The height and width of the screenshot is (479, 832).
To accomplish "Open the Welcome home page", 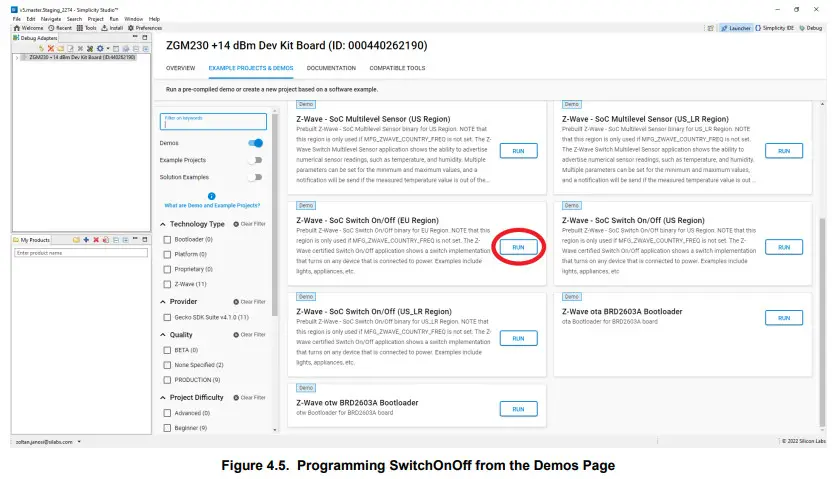I will [29, 28].
